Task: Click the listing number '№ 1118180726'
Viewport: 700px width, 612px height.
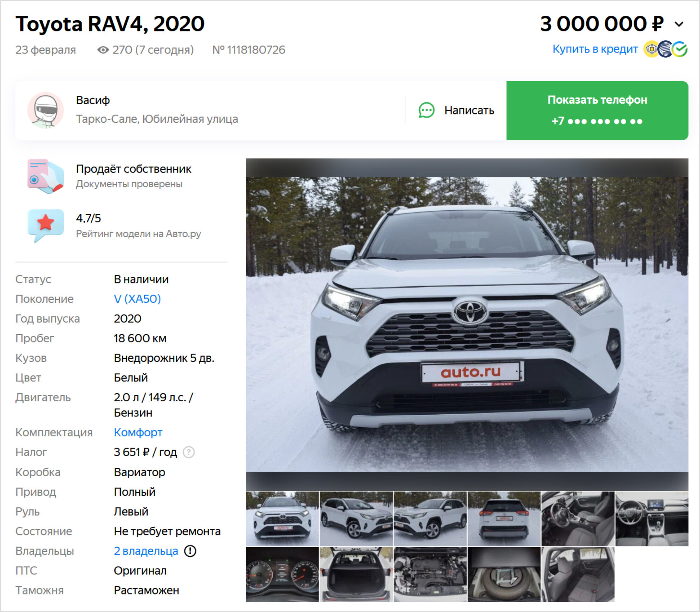Action: [x=249, y=50]
